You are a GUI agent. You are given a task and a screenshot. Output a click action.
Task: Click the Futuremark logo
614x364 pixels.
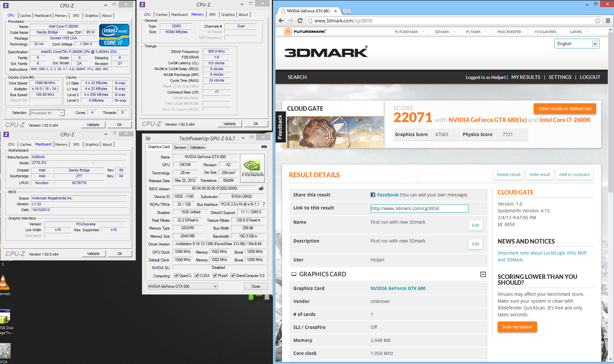pyautogui.click(x=305, y=31)
